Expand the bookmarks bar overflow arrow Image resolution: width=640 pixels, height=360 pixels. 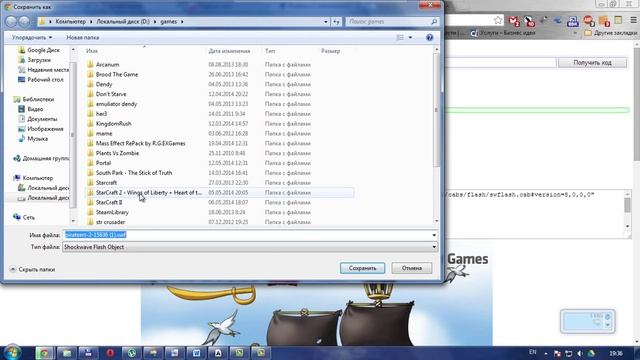575,33
